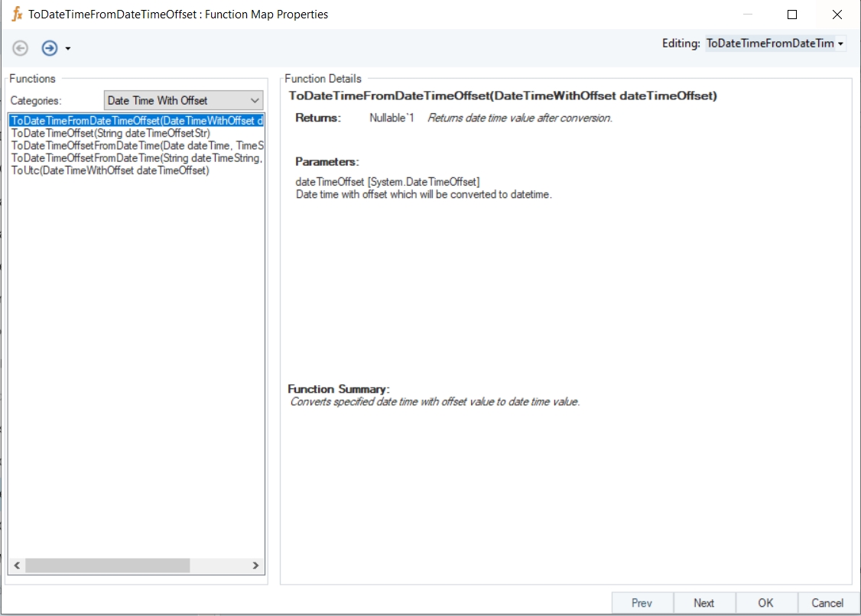Click the forward navigation arrow icon
The image size is (861, 616).
tap(50, 48)
